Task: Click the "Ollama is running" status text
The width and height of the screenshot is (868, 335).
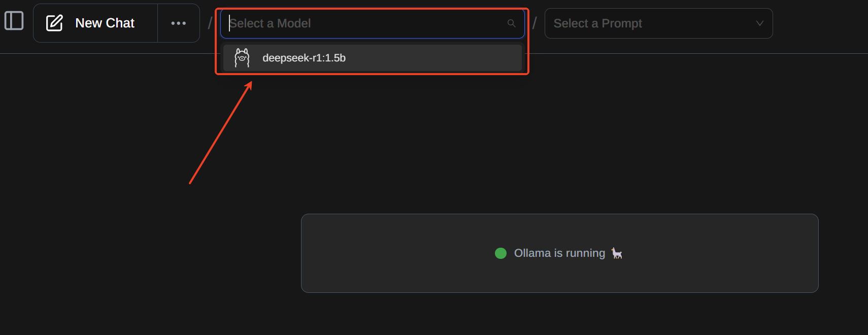Action: (x=559, y=253)
